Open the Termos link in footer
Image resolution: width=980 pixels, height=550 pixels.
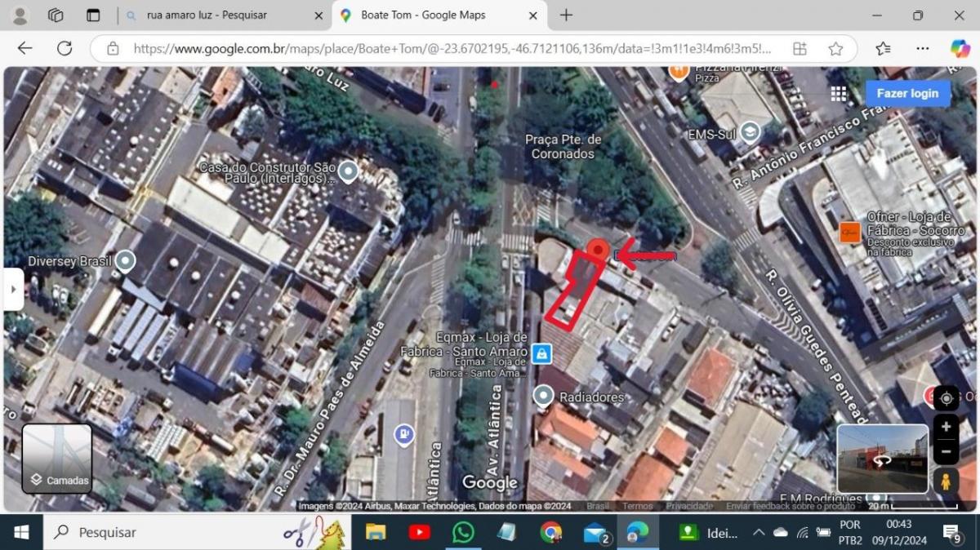(x=637, y=506)
